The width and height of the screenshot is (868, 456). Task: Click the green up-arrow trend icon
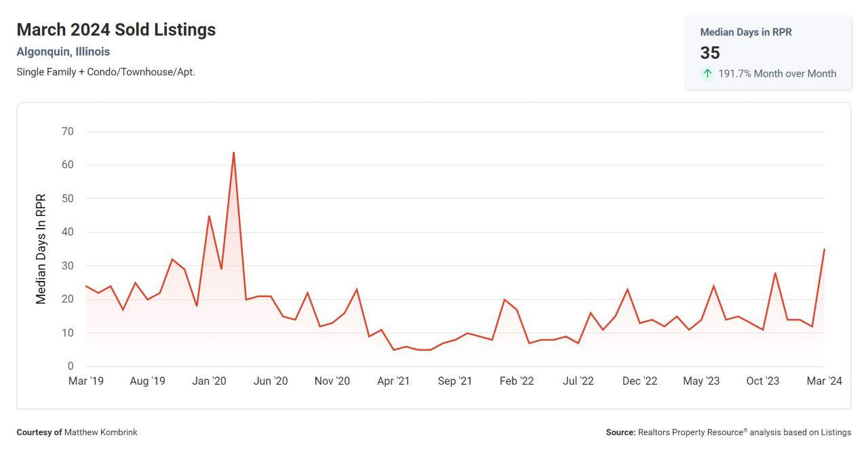point(707,73)
